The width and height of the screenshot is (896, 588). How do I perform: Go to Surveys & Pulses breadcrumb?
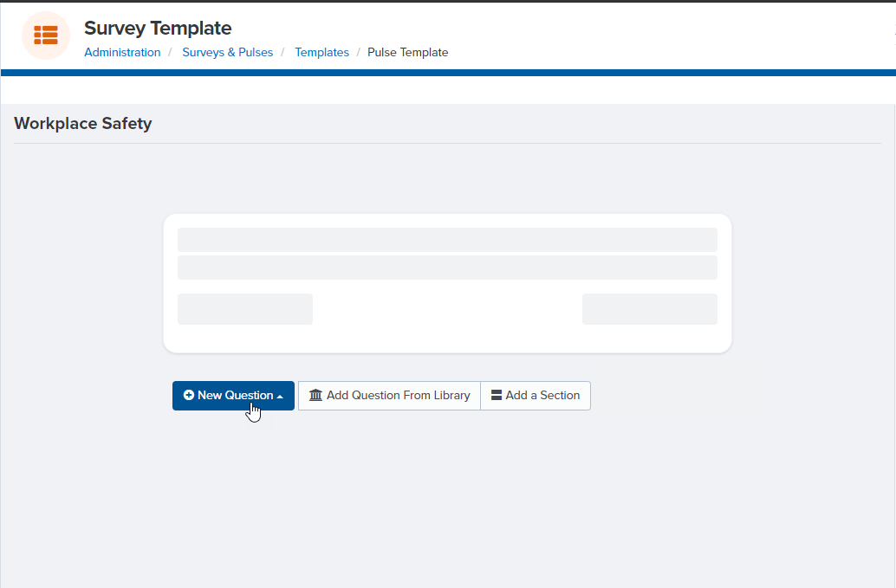pyautogui.click(x=227, y=53)
